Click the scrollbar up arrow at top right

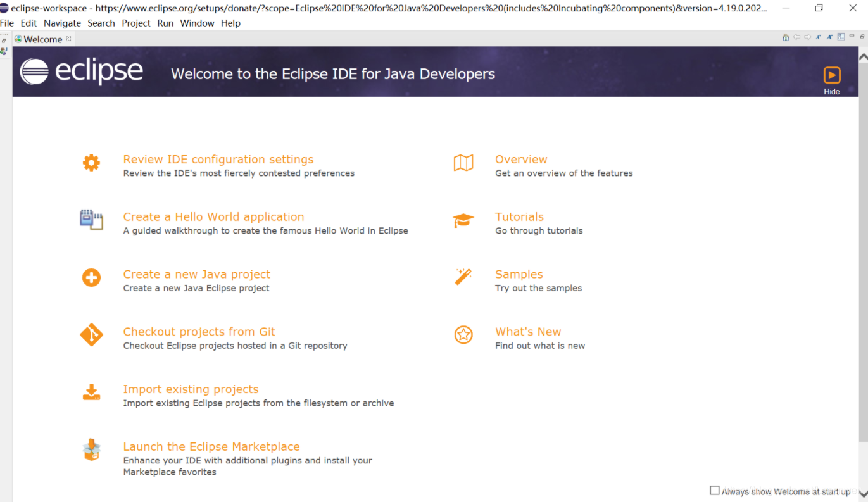[x=863, y=57]
